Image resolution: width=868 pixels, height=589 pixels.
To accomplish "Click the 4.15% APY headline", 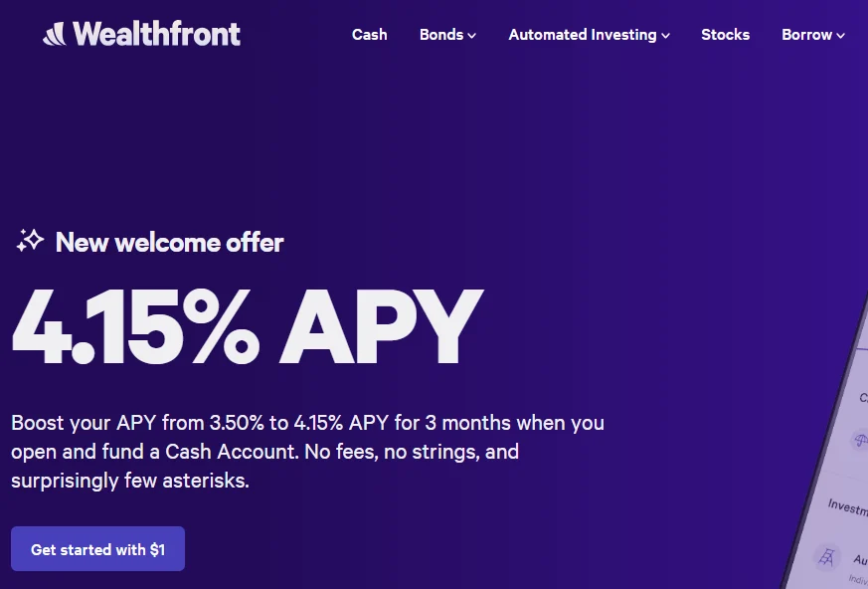I will click(243, 328).
